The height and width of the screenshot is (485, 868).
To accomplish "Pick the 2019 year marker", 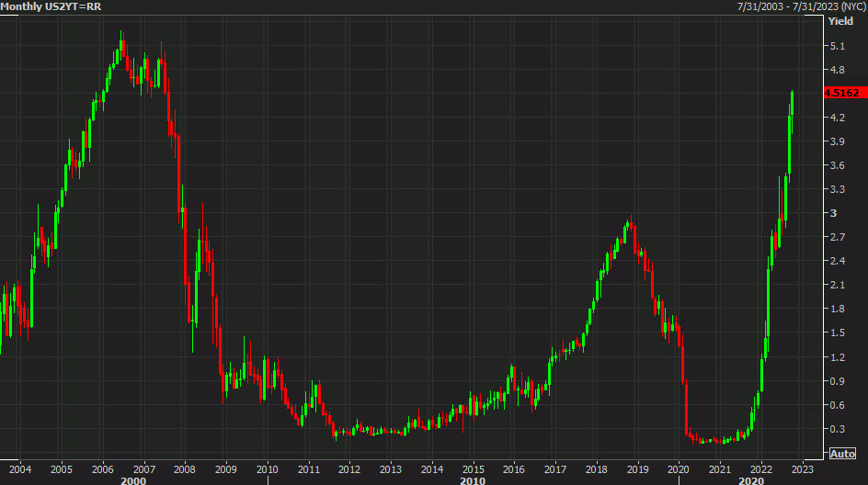I will coord(637,468).
